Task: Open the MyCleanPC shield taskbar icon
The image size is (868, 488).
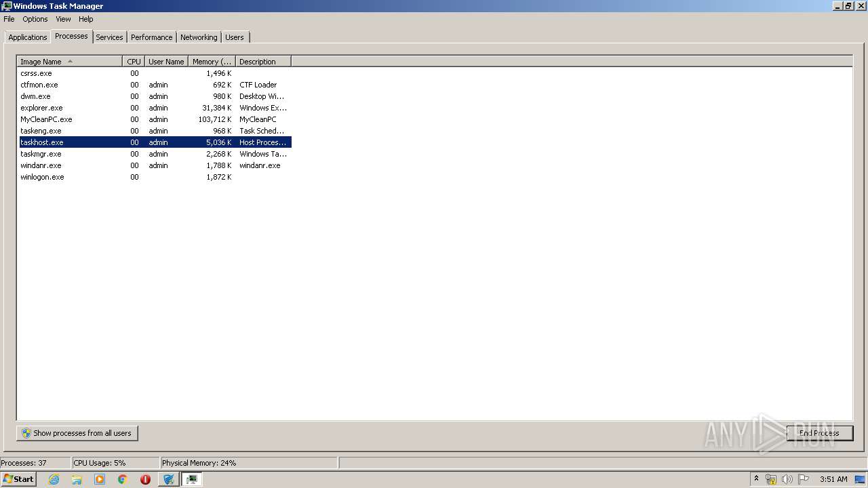Action: [x=169, y=479]
